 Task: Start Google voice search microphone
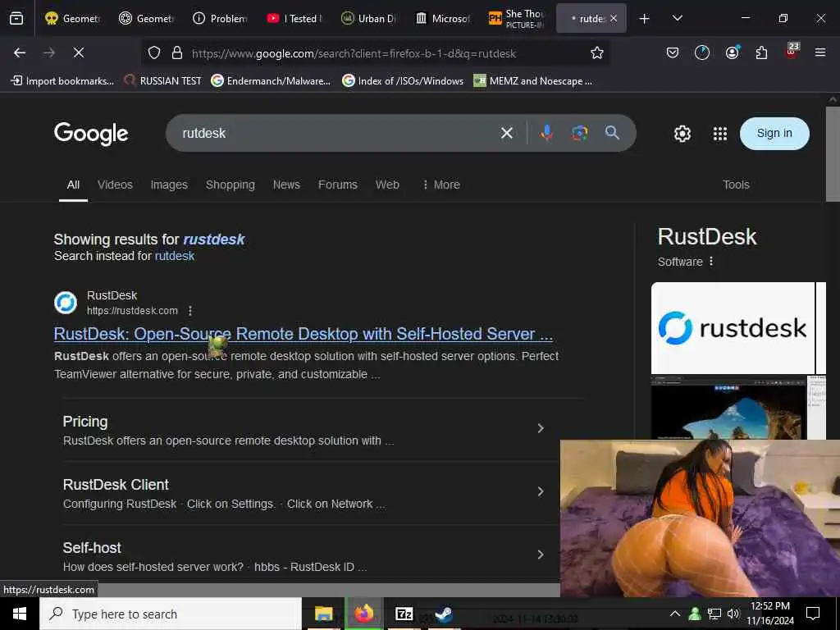(546, 133)
